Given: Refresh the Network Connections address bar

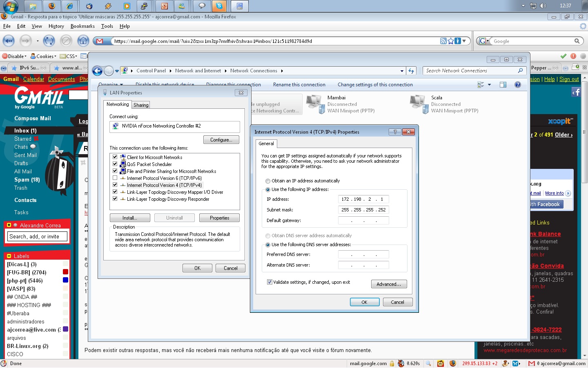Looking at the screenshot, I should (x=411, y=71).
